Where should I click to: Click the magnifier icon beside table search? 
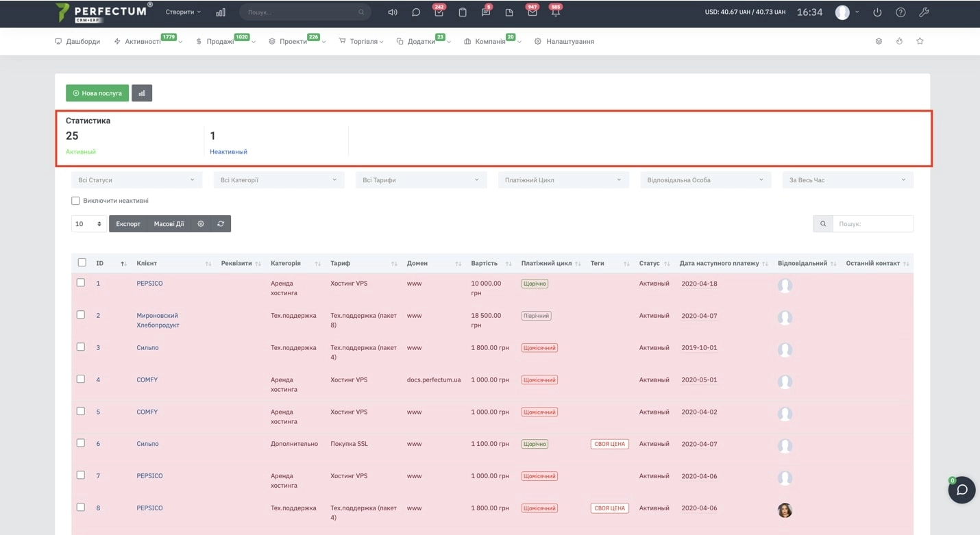pos(823,224)
